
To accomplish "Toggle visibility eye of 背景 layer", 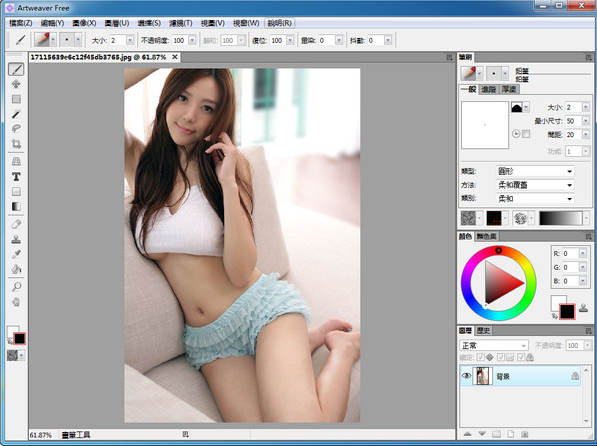I will point(466,376).
